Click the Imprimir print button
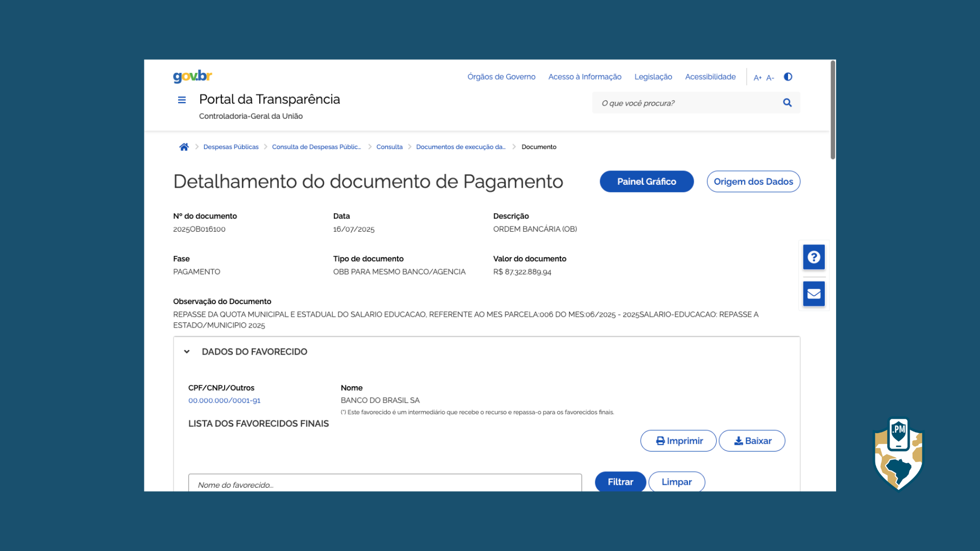This screenshot has width=980, height=551. (x=678, y=441)
